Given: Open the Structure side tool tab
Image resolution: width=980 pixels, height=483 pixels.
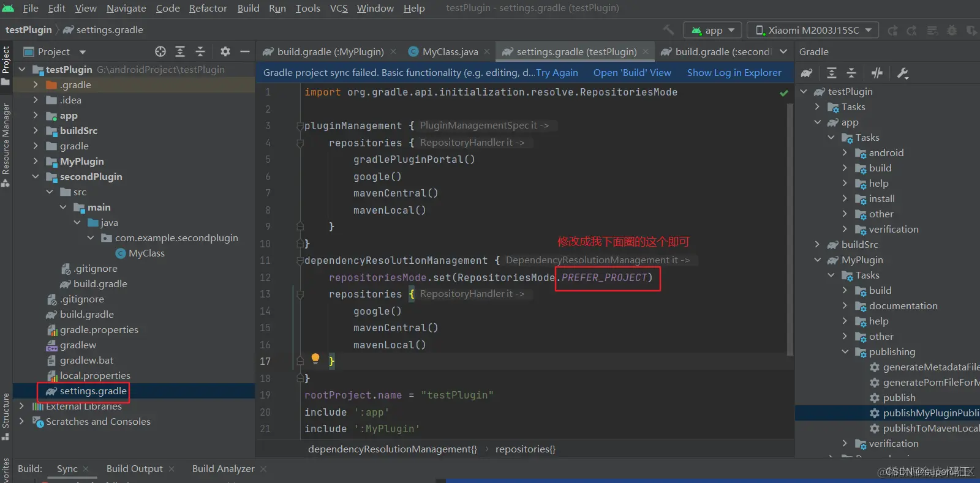Looking at the screenshot, I should [6, 416].
